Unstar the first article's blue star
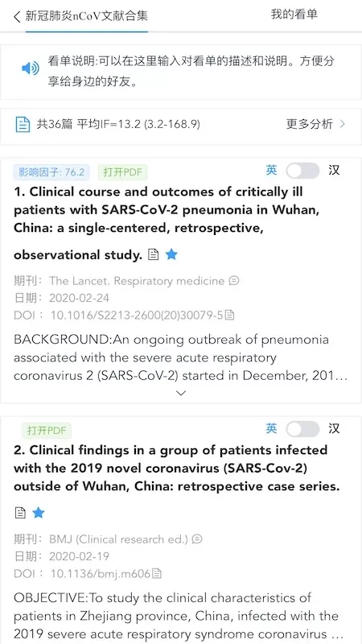The height and width of the screenshot is (644, 362). tap(171, 255)
